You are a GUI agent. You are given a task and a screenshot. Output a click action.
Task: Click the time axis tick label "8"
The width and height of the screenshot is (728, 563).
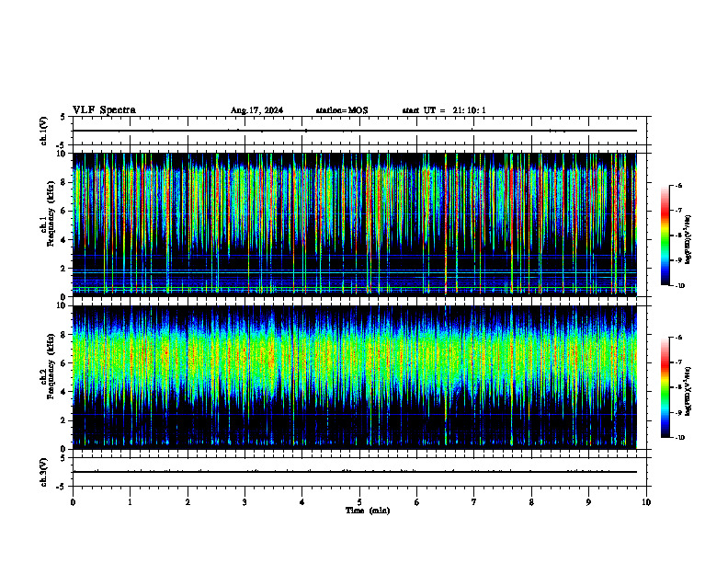tap(531, 502)
